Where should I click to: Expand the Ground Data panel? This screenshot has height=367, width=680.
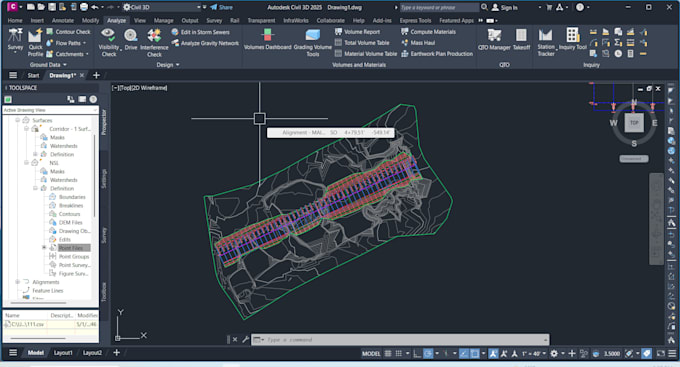coord(48,65)
